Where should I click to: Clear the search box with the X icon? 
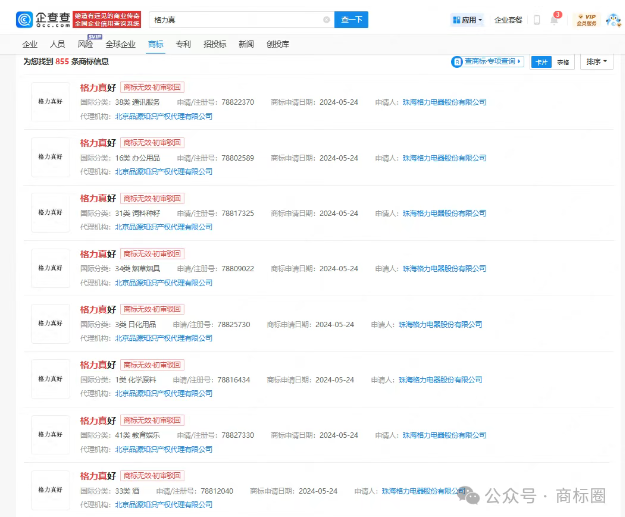[x=326, y=19]
